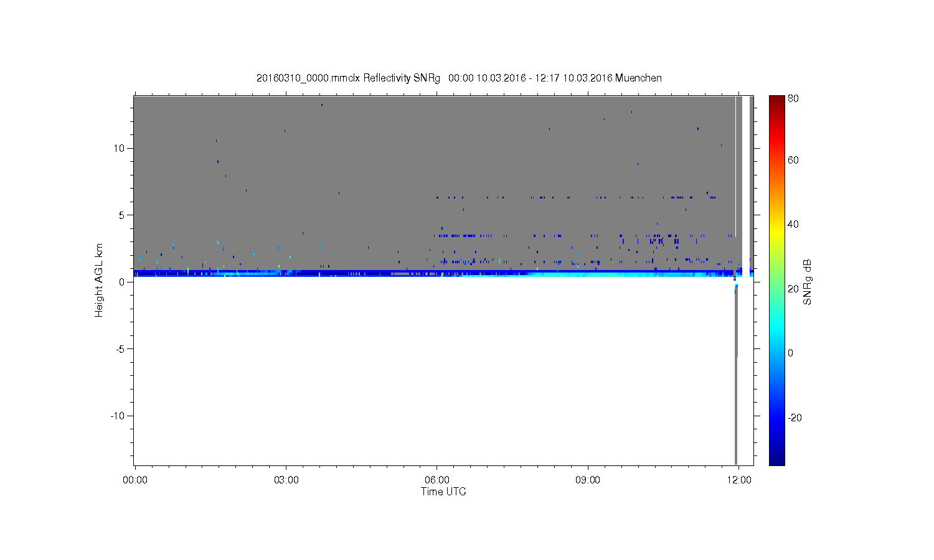Screen dimensions: 934x560
Task: Click the plot title mentioning Reflectivity SNRg
Action: [459, 78]
